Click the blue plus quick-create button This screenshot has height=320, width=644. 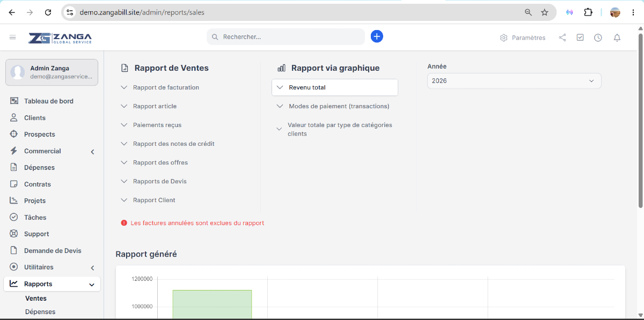(x=377, y=36)
